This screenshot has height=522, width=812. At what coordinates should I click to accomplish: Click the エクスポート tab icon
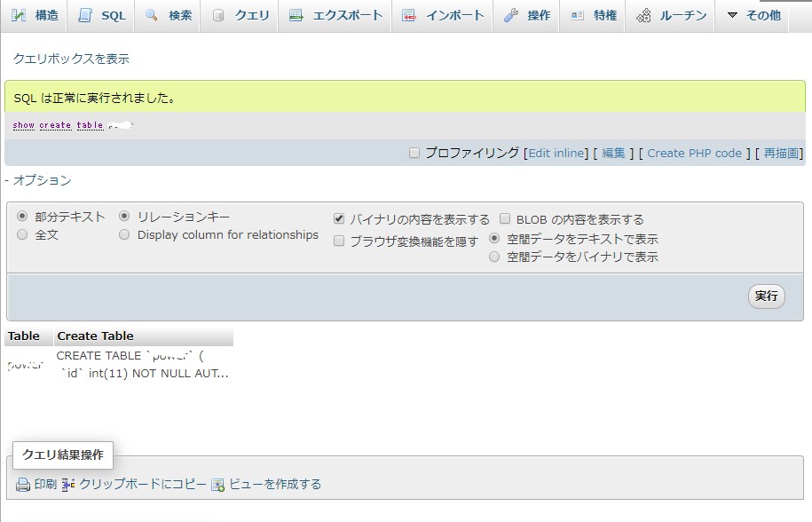[x=296, y=16]
